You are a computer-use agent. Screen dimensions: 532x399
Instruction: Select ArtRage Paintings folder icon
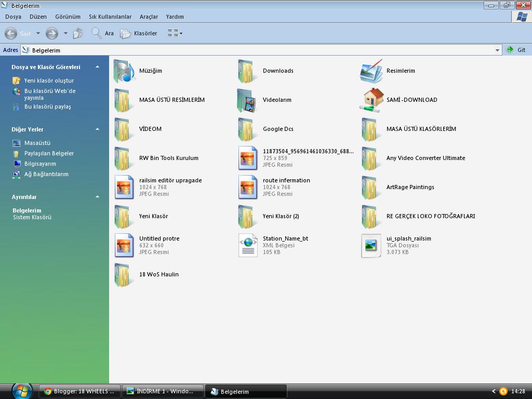371,188
